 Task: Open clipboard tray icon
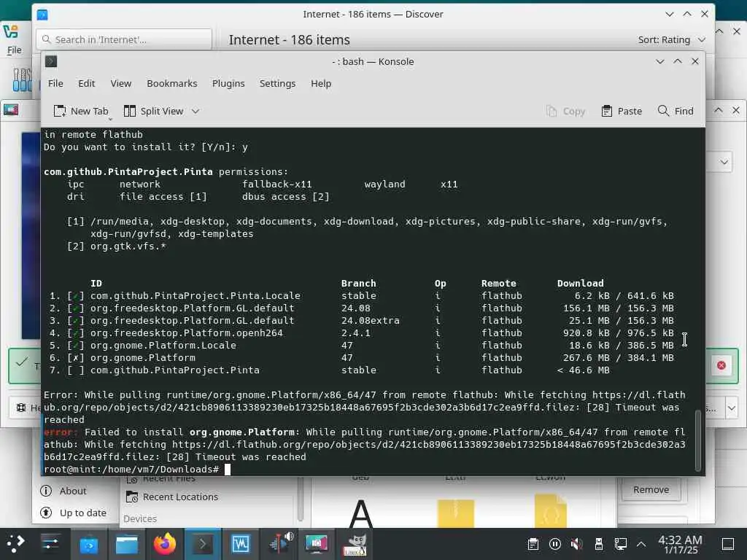click(533, 544)
